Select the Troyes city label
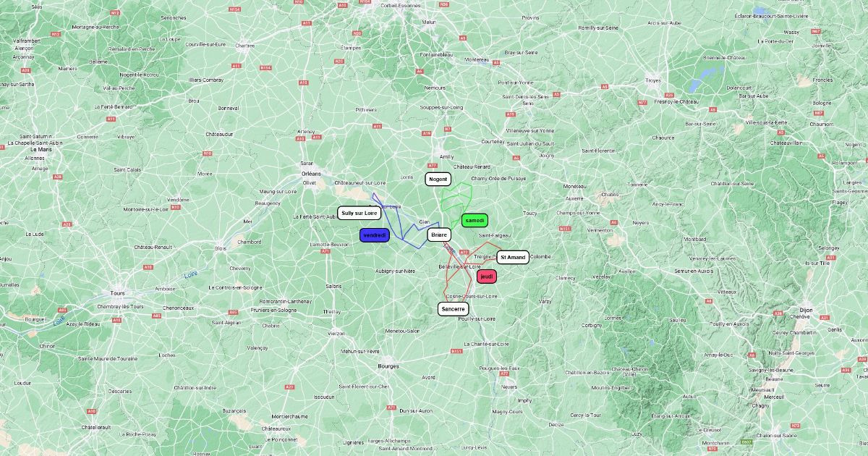This screenshot has height=456, width=868. tap(653, 80)
